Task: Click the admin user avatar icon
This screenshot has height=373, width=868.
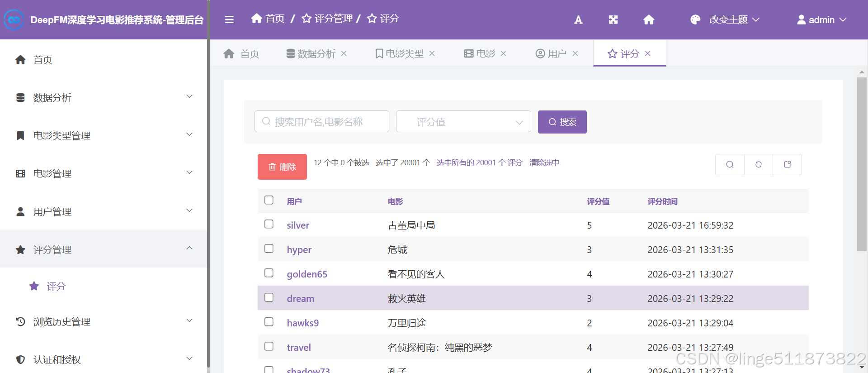Action: (x=801, y=19)
